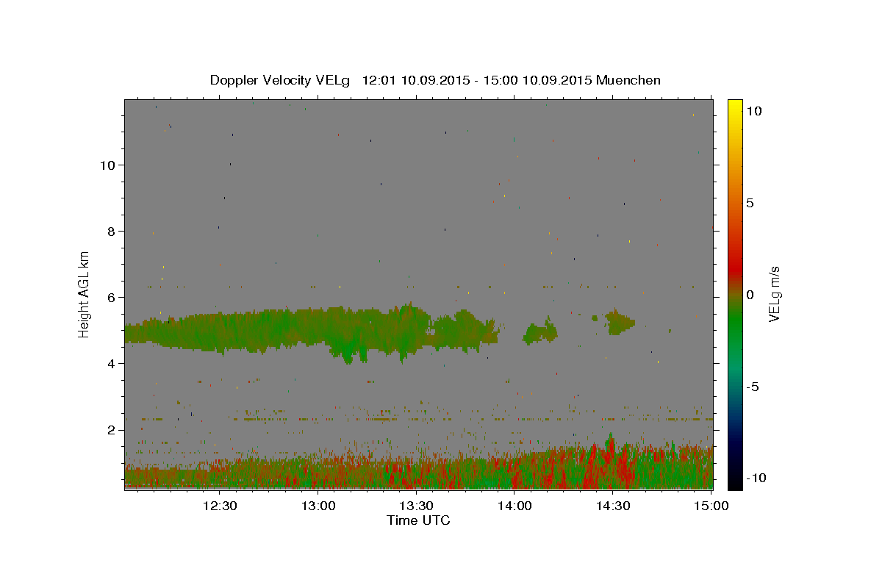This screenshot has height=588, width=882.
Task: Click the '13:00' time axis label
Action: click(x=319, y=506)
